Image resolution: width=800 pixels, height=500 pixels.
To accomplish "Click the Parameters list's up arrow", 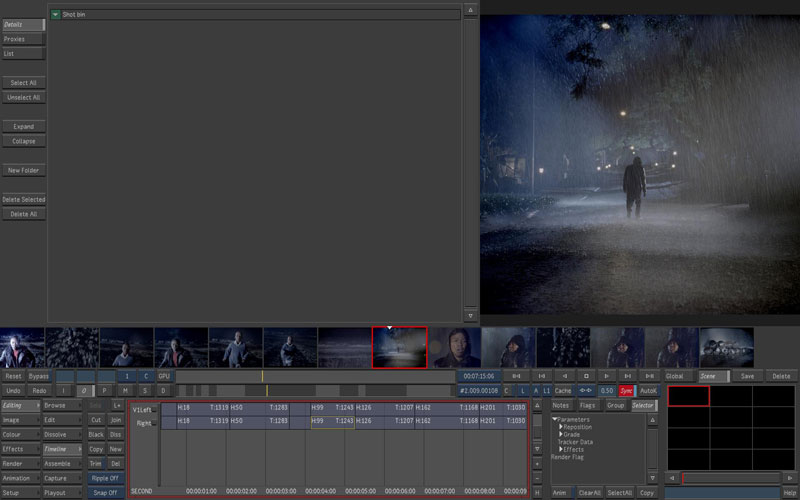I will tap(653, 420).
